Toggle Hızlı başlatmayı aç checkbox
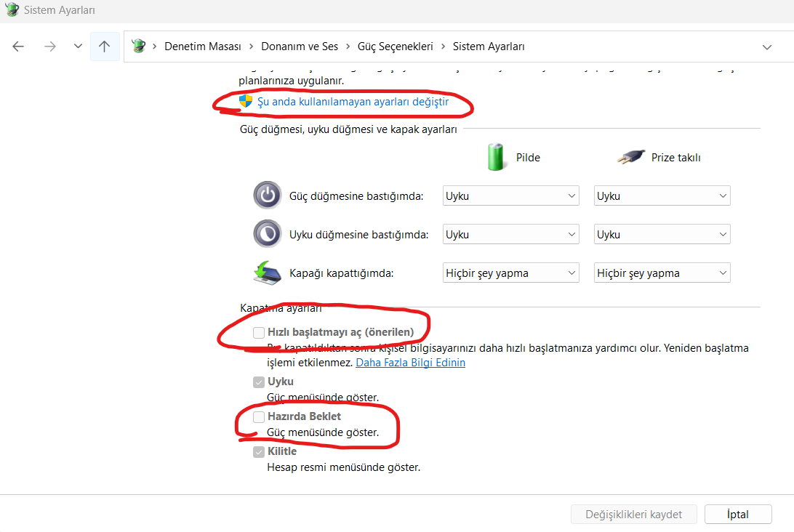This screenshot has height=532, width=794. [x=259, y=333]
